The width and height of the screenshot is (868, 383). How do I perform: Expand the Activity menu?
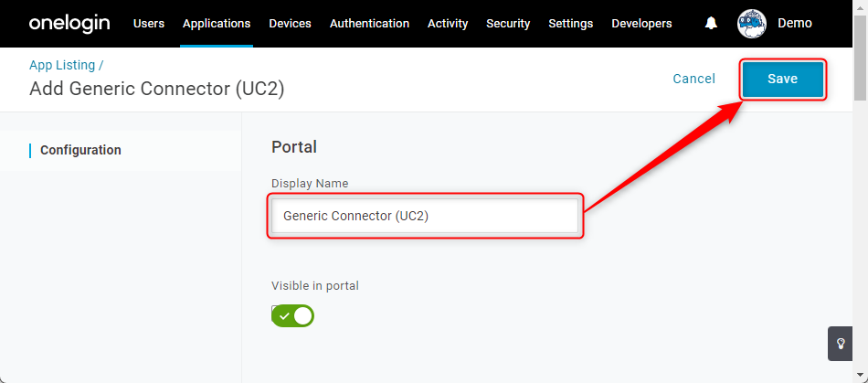pos(448,24)
